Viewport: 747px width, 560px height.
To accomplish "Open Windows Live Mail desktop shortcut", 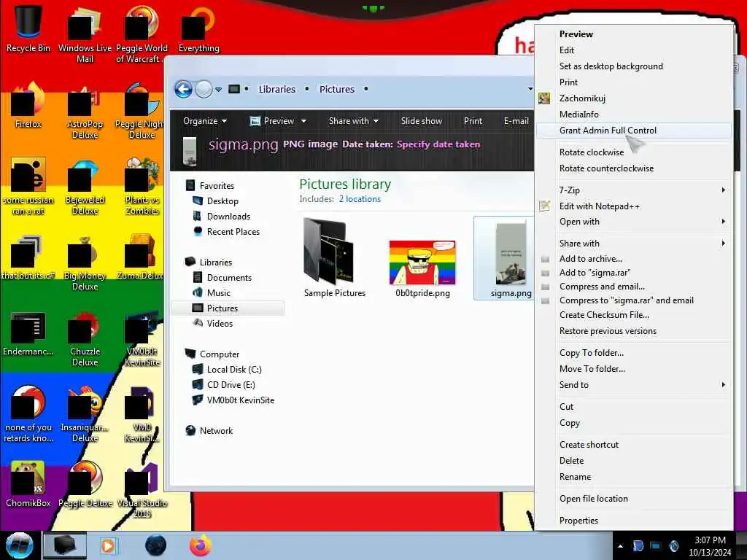I will point(85,34).
